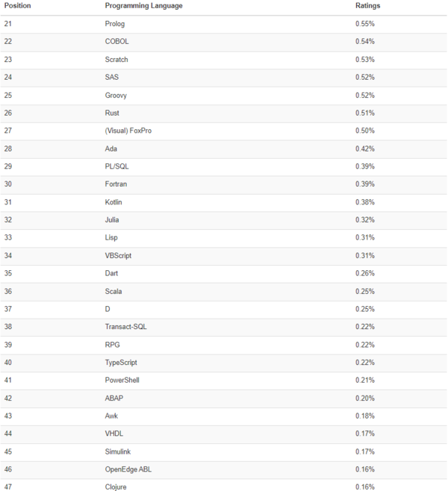Choose Rust from the language list

(112, 113)
